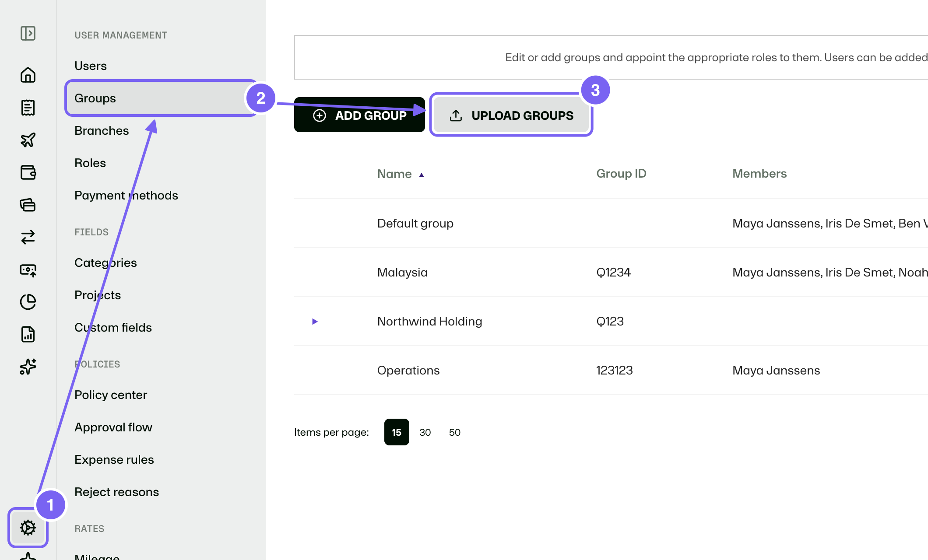Open Categories under Fields
This screenshot has height=560, width=928.
click(105, 262)
